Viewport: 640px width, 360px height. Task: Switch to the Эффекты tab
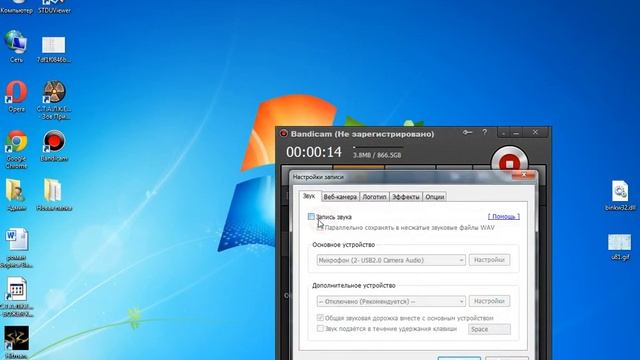[x=406, y=197]
